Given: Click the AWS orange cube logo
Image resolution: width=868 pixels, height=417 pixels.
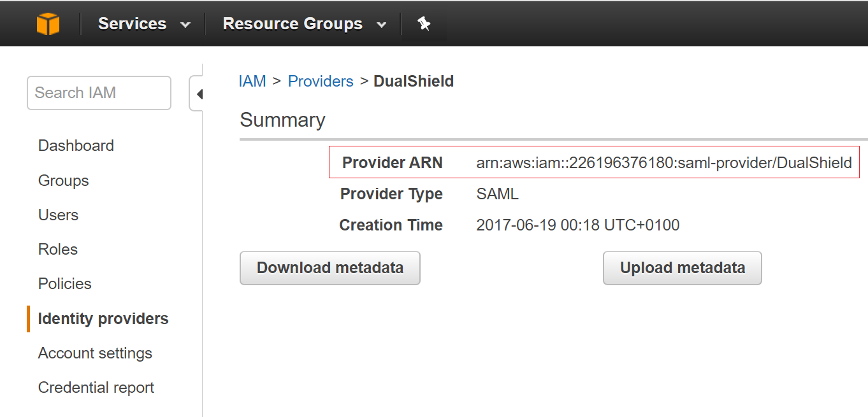Looking at the screenshot, I should [x=48, y=24].
